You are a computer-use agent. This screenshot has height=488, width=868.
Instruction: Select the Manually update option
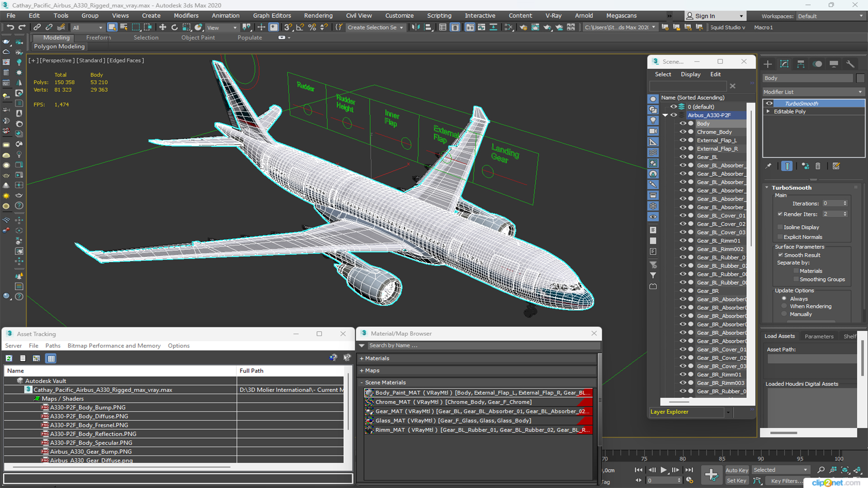784,314
